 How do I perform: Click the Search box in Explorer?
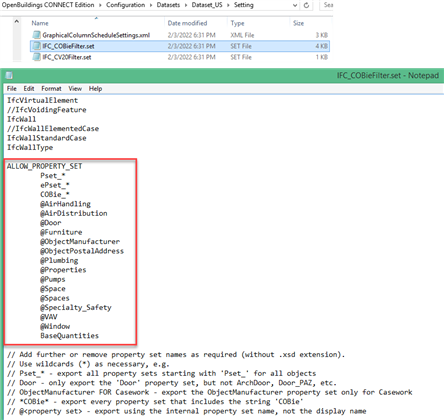pos(327,5)
